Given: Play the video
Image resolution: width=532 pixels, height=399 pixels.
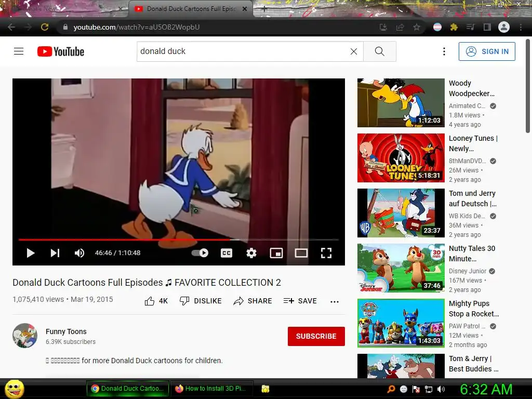Looking at the screenshot, I should point(31,253).
